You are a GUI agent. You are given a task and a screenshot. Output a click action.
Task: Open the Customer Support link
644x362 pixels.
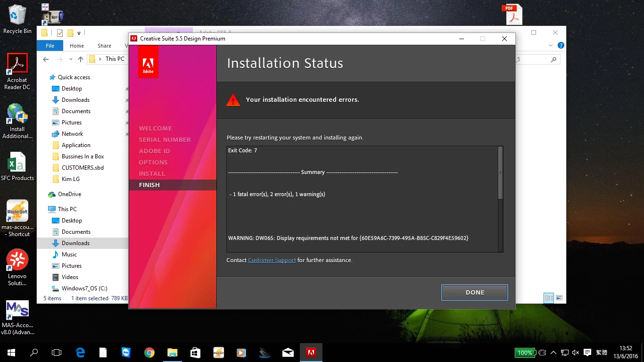pos(272,260)
